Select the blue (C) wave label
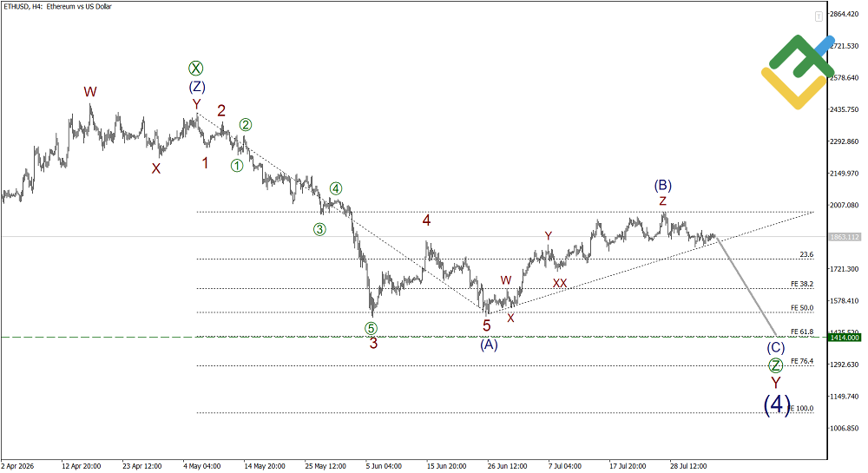Screen dimensions: 868x473 775,348
